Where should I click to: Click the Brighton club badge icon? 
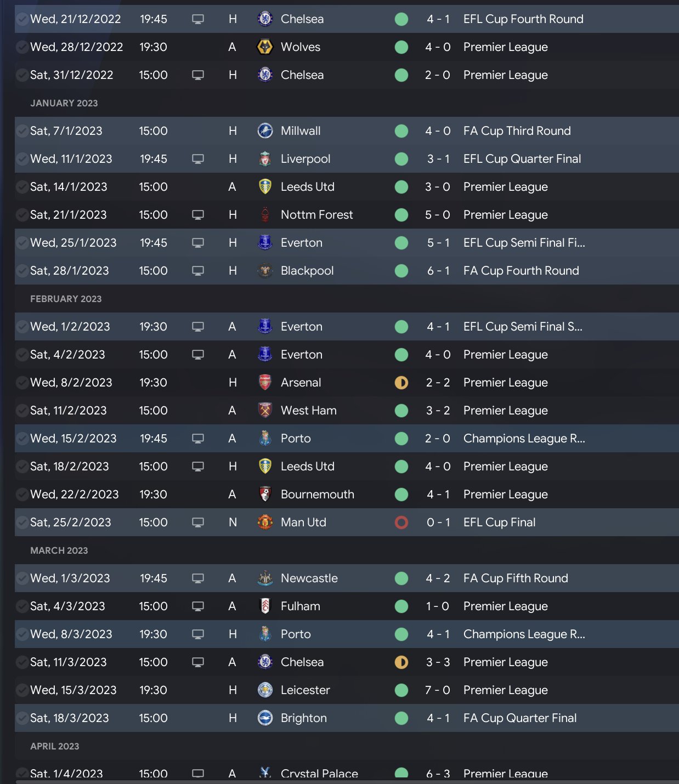(265, 718)
